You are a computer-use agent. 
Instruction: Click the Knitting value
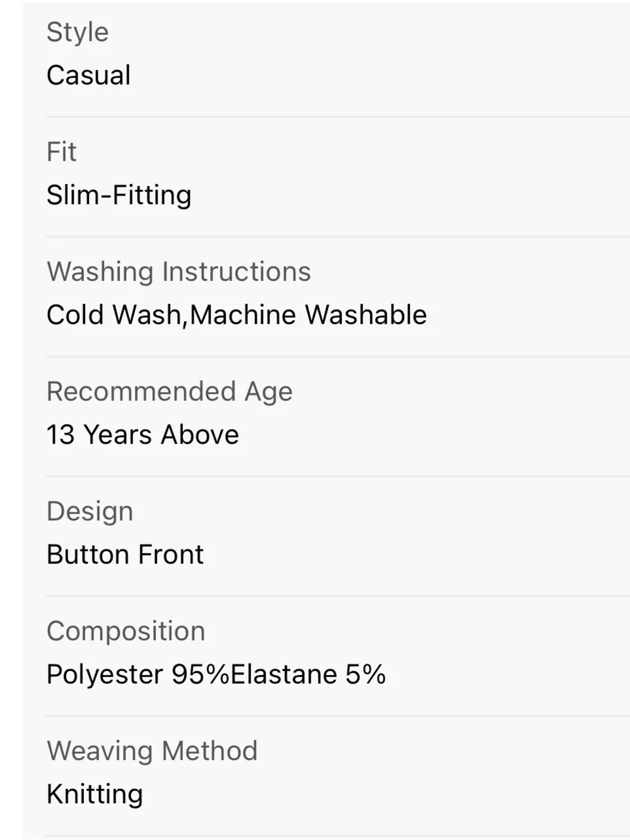[95, 795]
